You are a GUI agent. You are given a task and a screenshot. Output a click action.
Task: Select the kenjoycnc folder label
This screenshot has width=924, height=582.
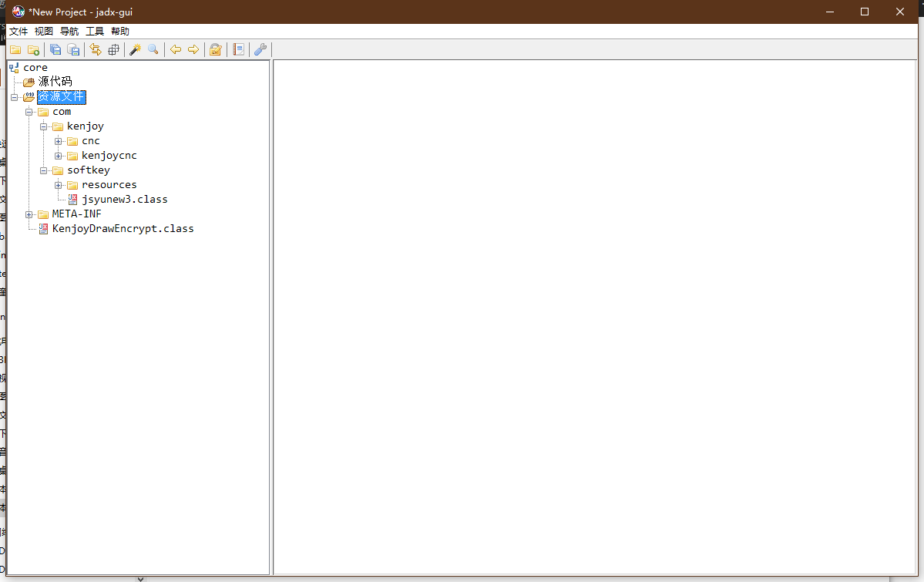tap(109, 156)
